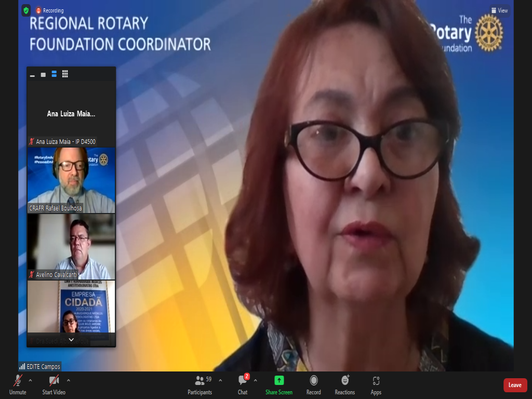Select CRAFR Rafael Boulhosa video thumbnail
Viewport: 532px width, 399px height.
(x=71, y=180)
